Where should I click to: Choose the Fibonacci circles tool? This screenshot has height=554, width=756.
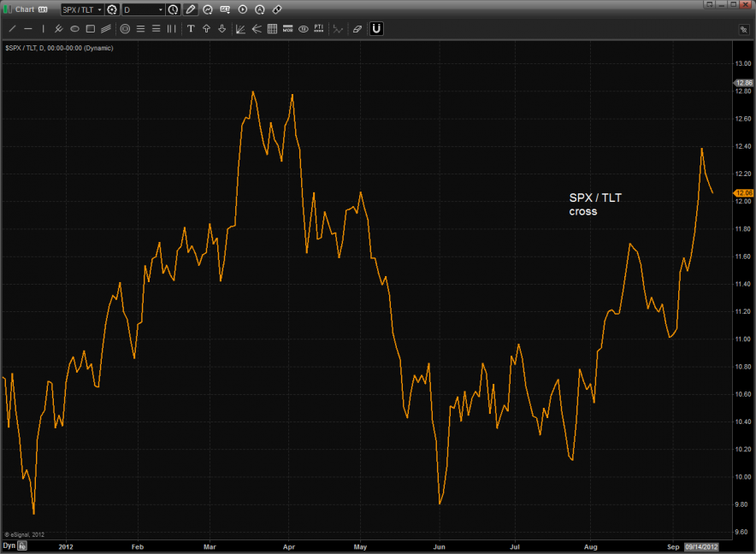[125, 29]
